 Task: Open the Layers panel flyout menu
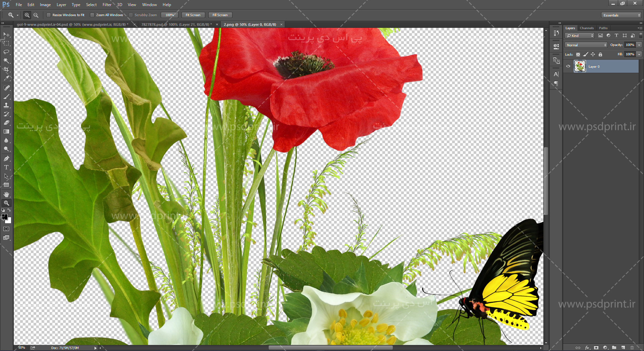click(640, 28)
